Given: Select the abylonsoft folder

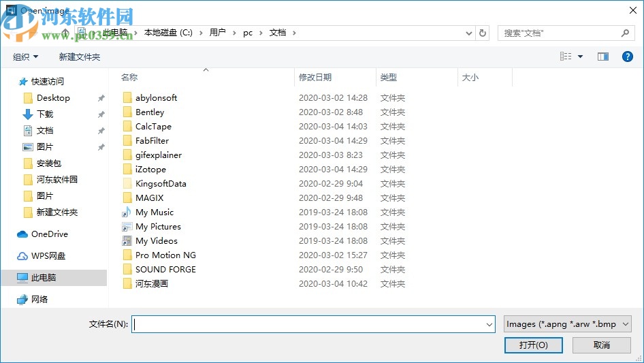Looking at the screenshot, I should (156, 98).
